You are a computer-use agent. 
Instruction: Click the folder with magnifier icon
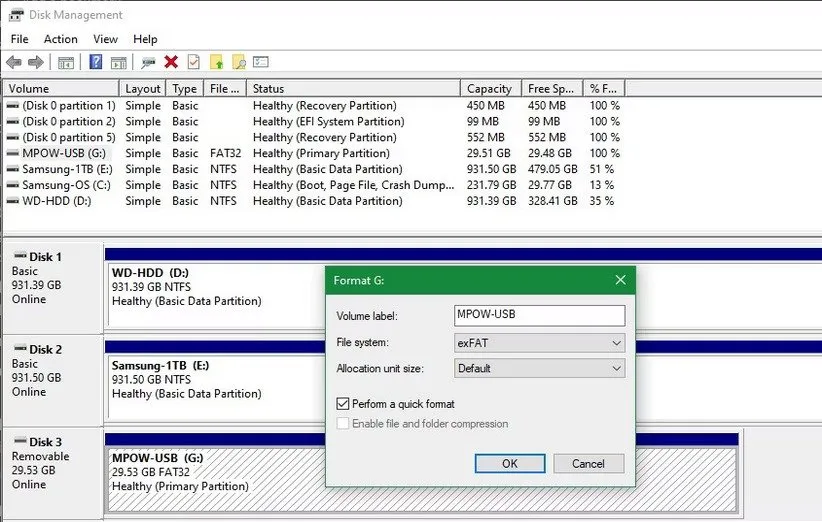coord(239,62)
